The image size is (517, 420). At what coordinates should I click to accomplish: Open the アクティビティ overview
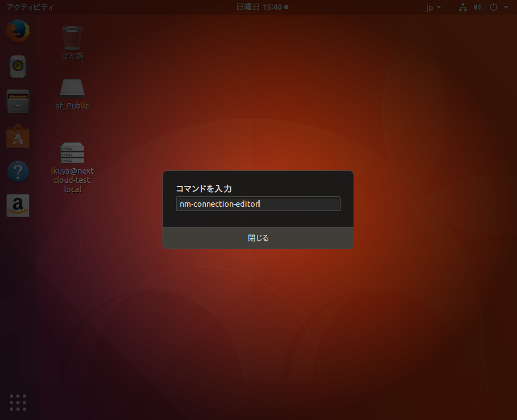tap(30, 7)
